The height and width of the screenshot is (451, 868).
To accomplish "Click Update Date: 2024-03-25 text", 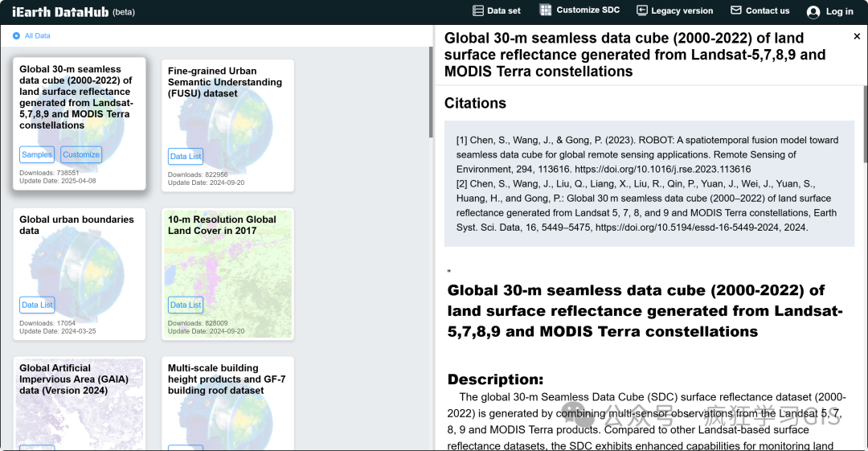I will (58, 330).
